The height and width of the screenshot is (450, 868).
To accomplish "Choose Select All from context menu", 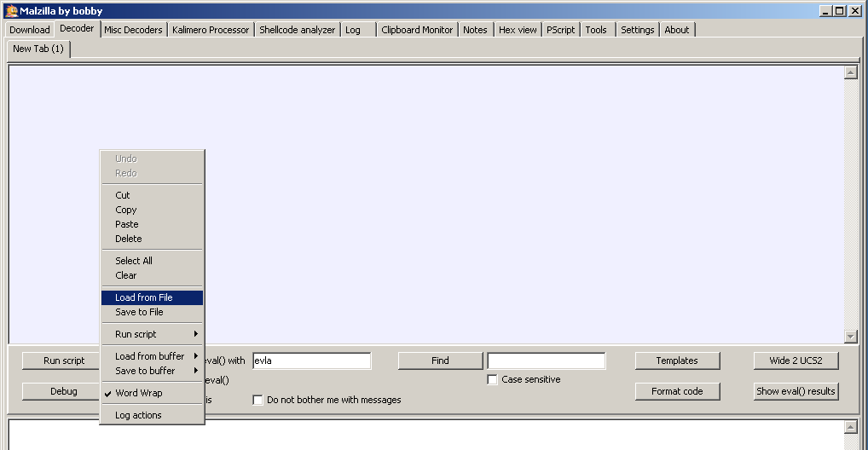I will 134,261.
